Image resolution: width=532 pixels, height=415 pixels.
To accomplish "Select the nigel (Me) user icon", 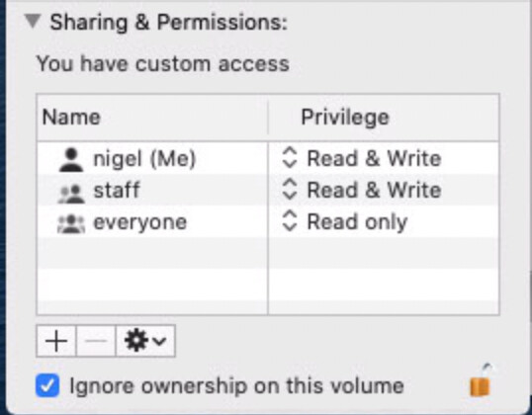I will click(71, 159).
